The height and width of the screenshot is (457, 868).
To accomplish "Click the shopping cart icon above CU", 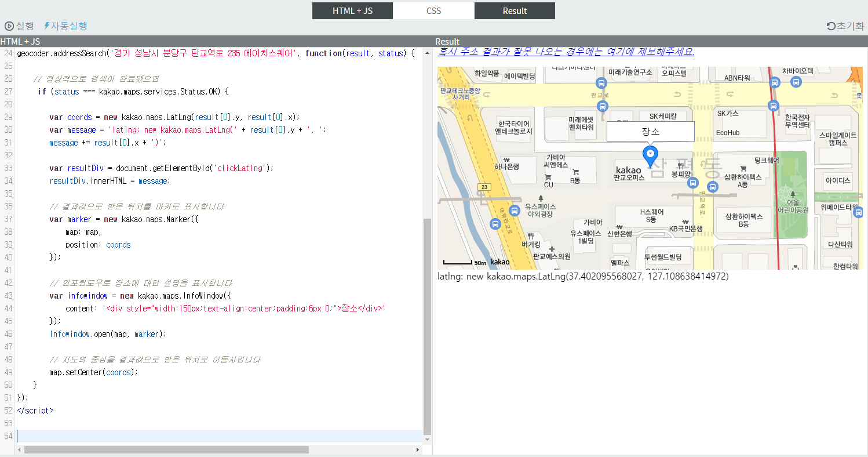I will pyautogui.click(x=548, y=177).
